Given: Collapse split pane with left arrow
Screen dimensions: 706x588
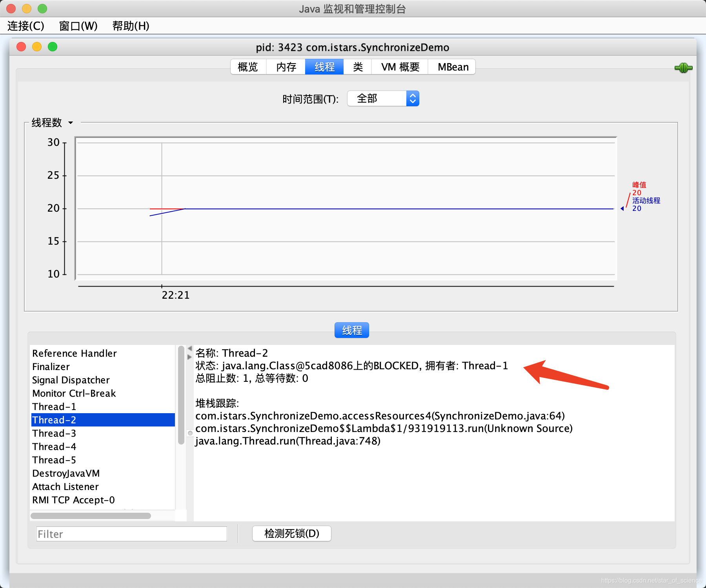Looking at the screenshot, I should pos(190,348).
